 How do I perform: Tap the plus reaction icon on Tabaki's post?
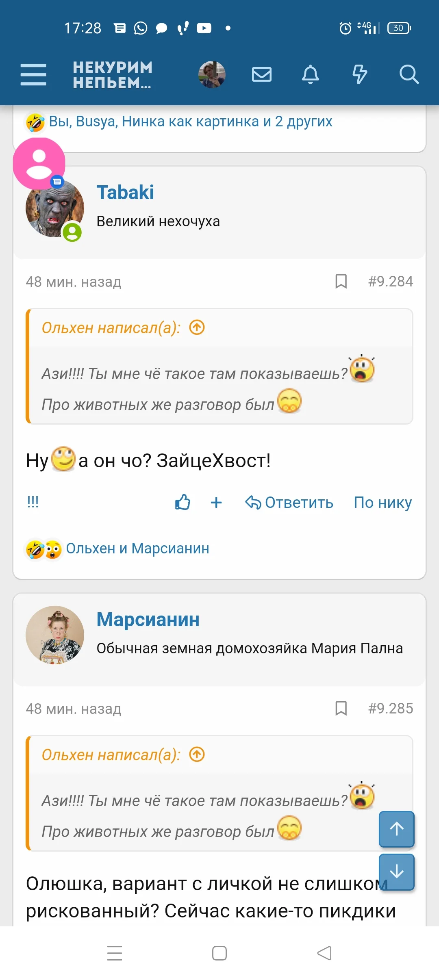point(216,503)
